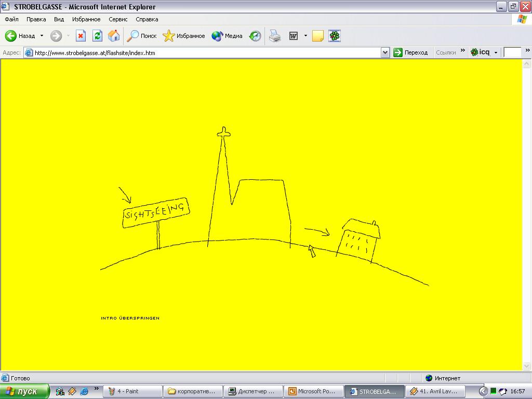532x399 pixels.
Task: Toggle the Медиа media pane
Action: click(227, 36)
